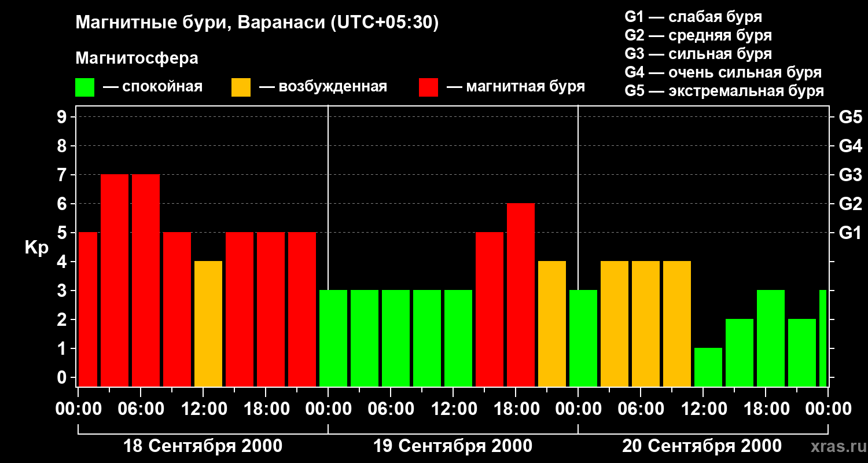Click the 'G5' tick label on the right axis
This screenshot has height=463, width=868.
(850, 117)
